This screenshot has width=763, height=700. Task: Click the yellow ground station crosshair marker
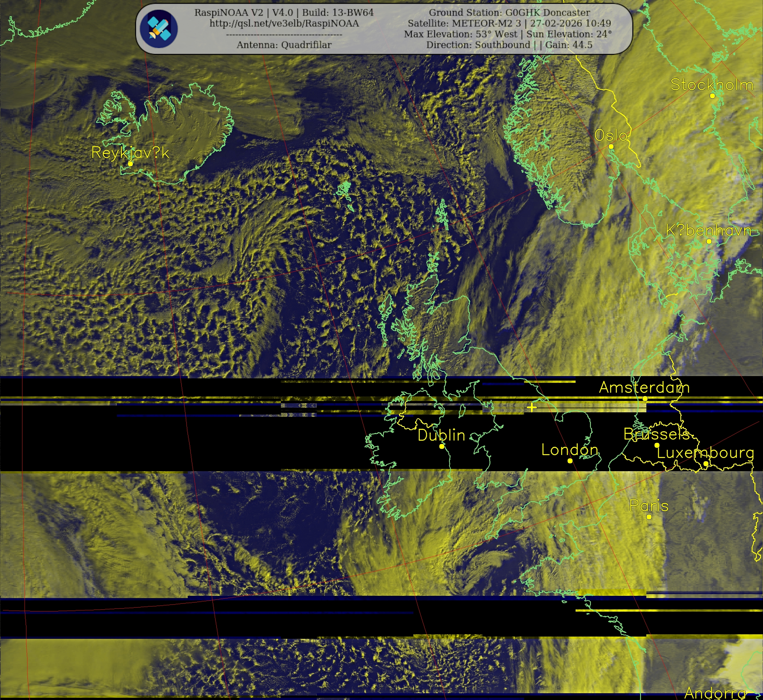tap(532, 407)
